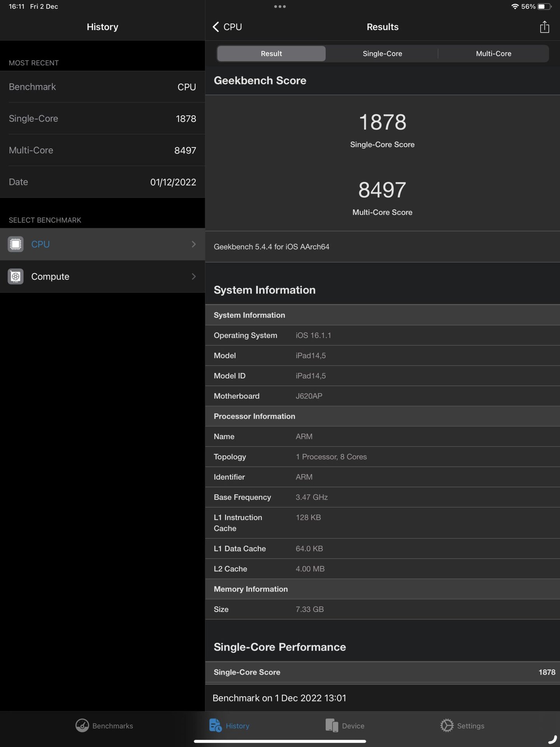The width and height of the screenshot is (560, 747).
Task: Switch to the Single-Core segment
Action: (382, 54)
